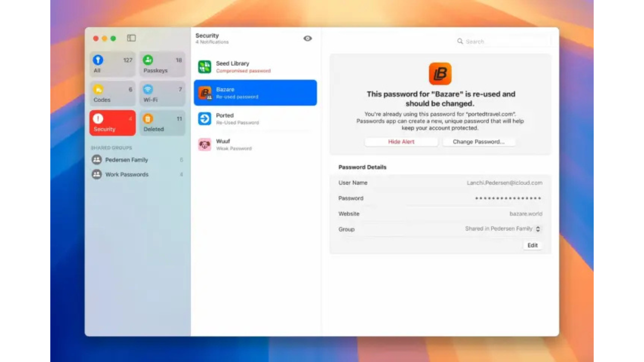Open the Codes category
This screenshot has width=644, height=362.
pos(112,94)
